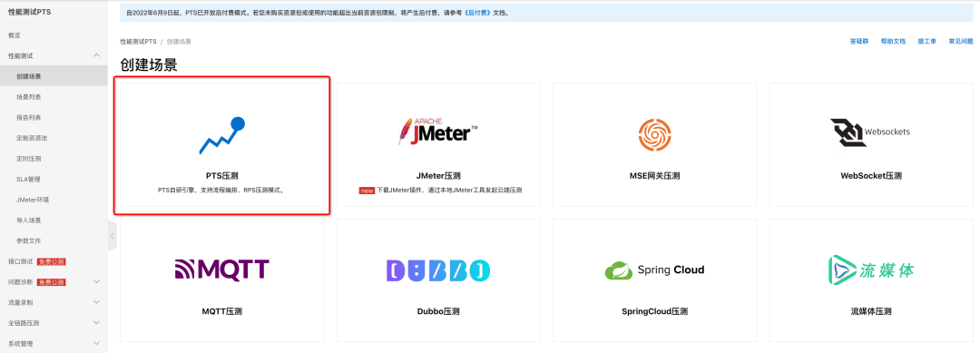Screen dimensions: 980x353
Task: Click the Spring Cloud green logo
Action: coord(654,270)
